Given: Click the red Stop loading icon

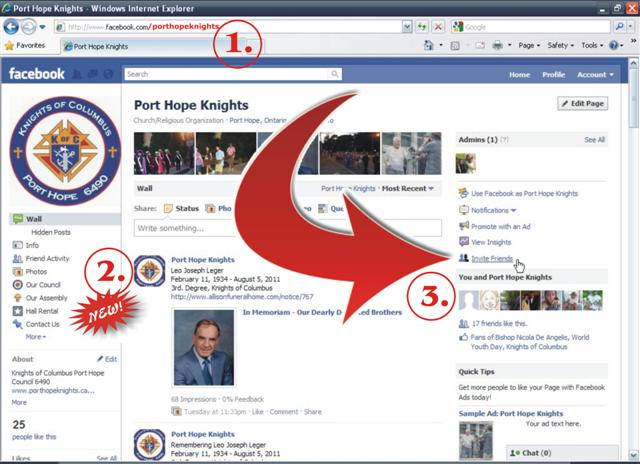Looking at the screenshot, I should click(438, 27).
